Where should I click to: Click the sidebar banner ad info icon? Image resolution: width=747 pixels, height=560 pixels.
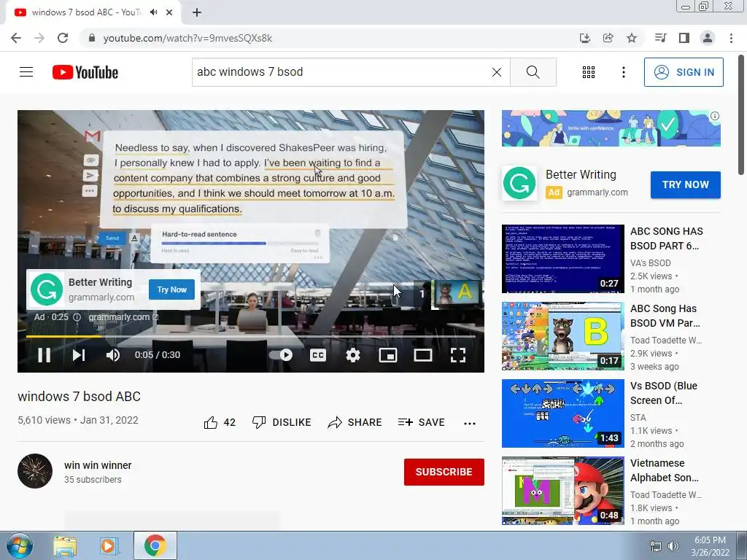point(715,116)
